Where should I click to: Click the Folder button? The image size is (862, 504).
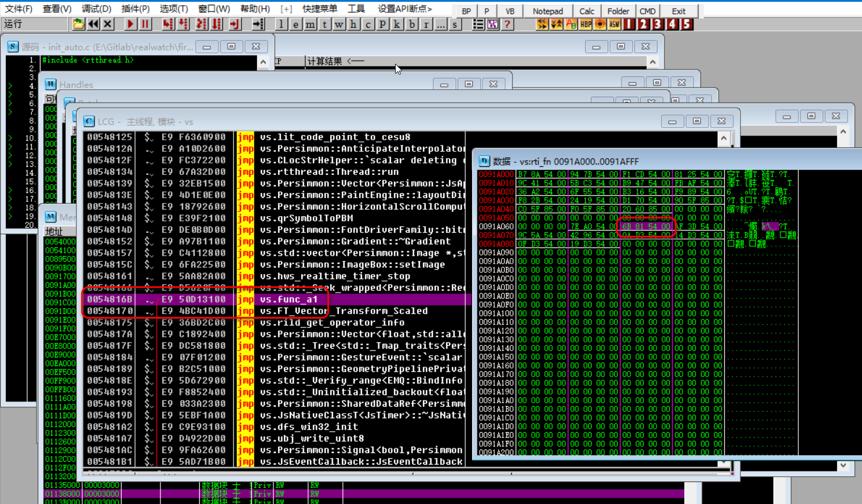coord(618,11)
